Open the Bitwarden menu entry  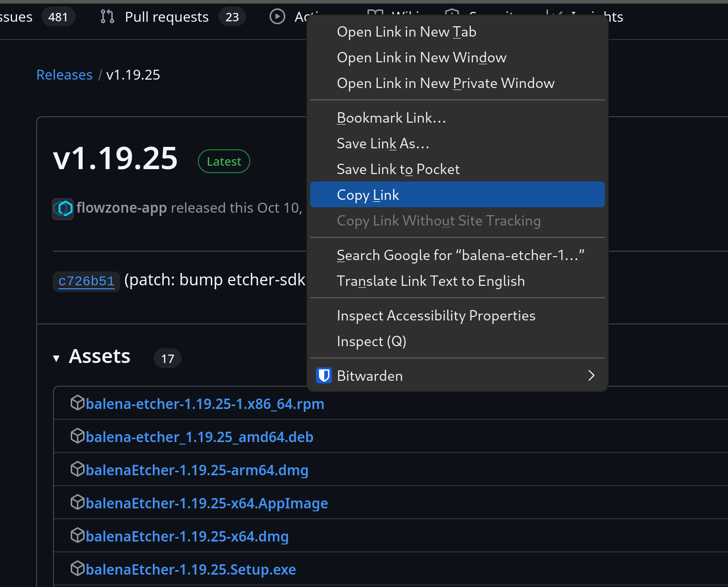(457, 376)
